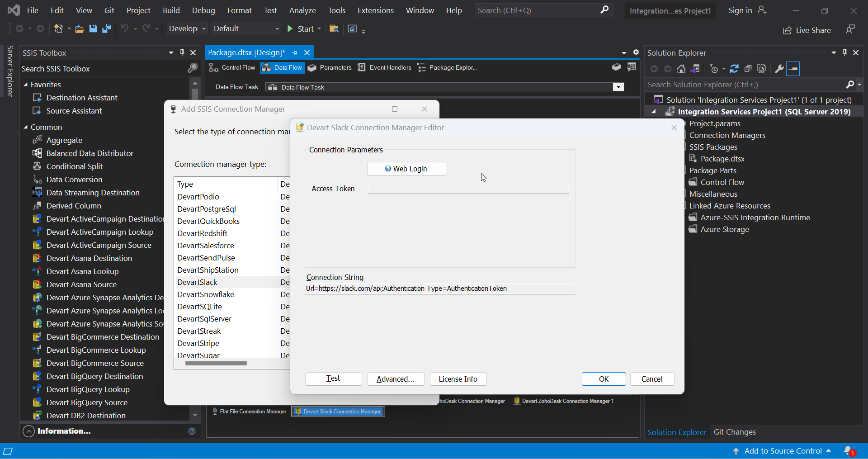Viewport: 868px width, 459px height.
Task: Click the Open File folder icon
Action: coord(79,29)
